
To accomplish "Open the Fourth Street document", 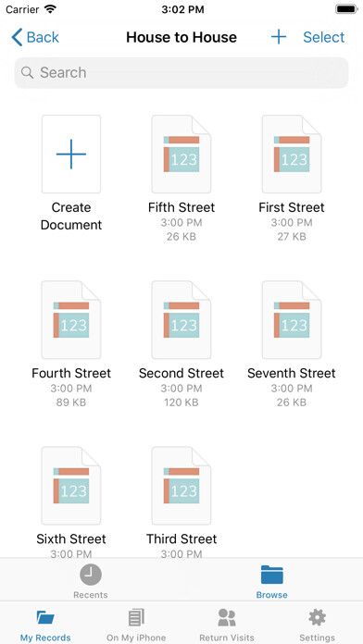I will click(71, 320).
